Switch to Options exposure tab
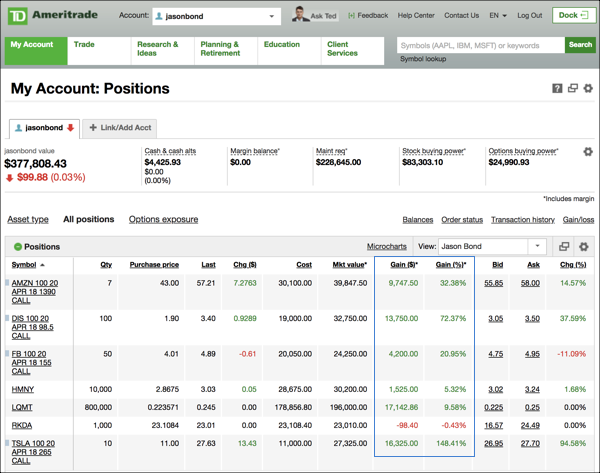600x473 pixels. (163, 220)
